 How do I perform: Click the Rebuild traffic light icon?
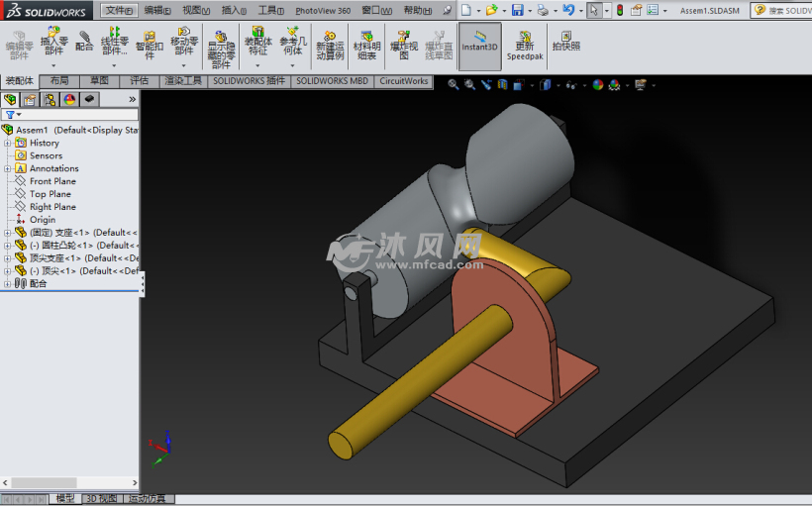click(x=620, y=10)
